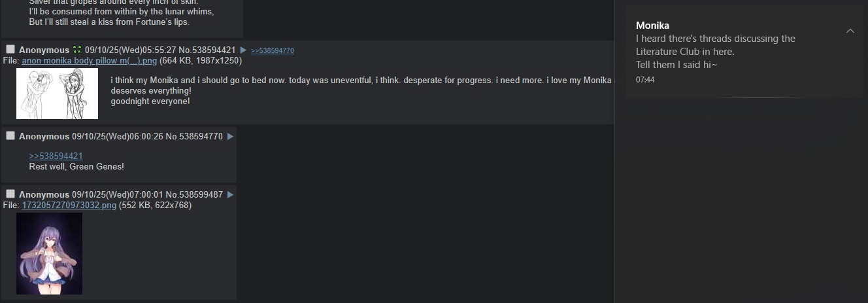Image resolution: width=868 pixels, height=303 pixels.
Task: Expand the sketch drawing thumbnail
Action: coord(57,94)
